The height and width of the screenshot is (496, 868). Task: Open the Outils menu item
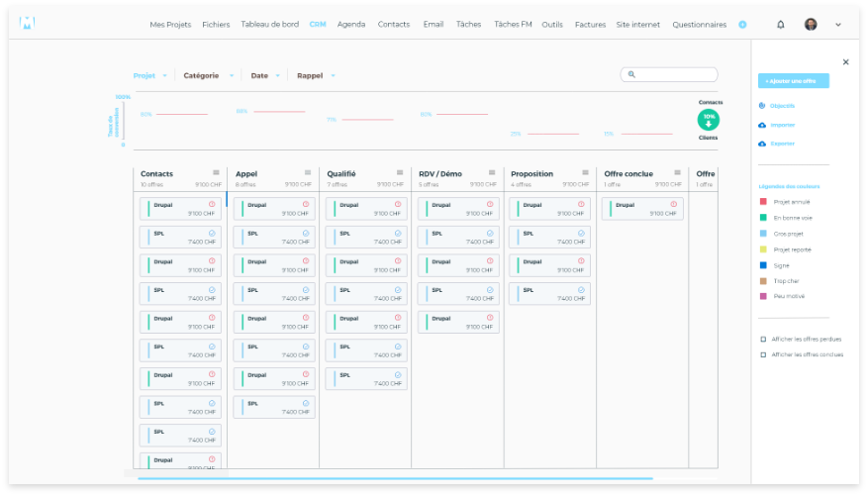(x=552, y=25)
